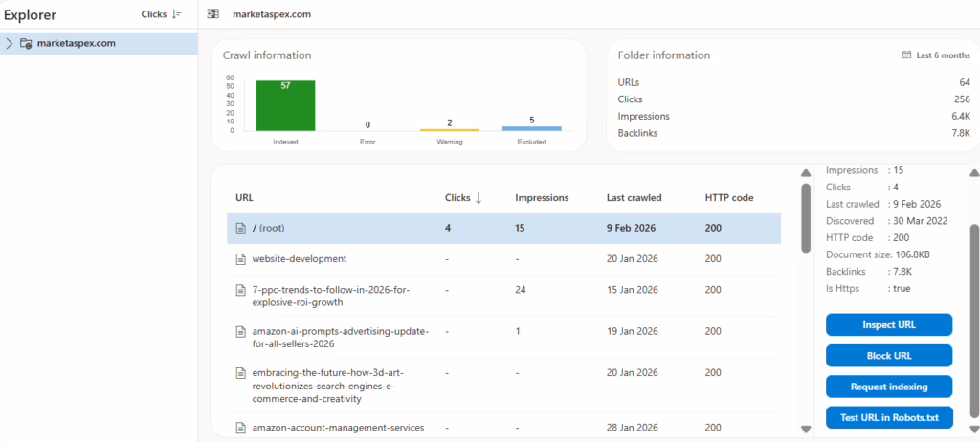Click document icon of 7-ppc-trends row
This screenshot has width=980, height=442.
[x=240, y=290]
